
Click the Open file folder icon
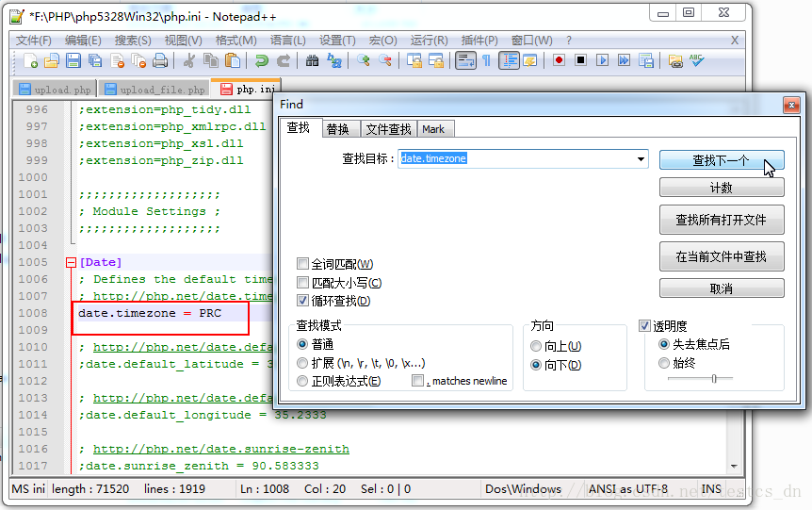click(51, 60)
